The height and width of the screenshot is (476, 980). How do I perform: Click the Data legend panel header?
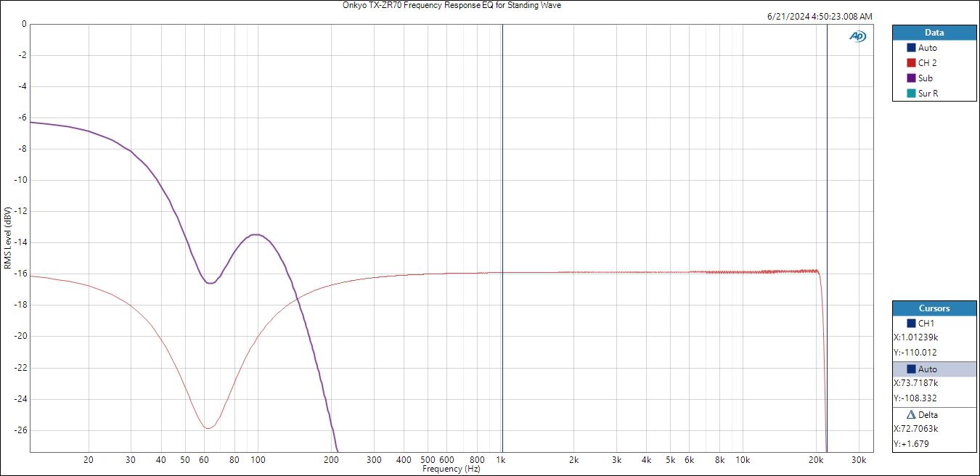point(934,33)
